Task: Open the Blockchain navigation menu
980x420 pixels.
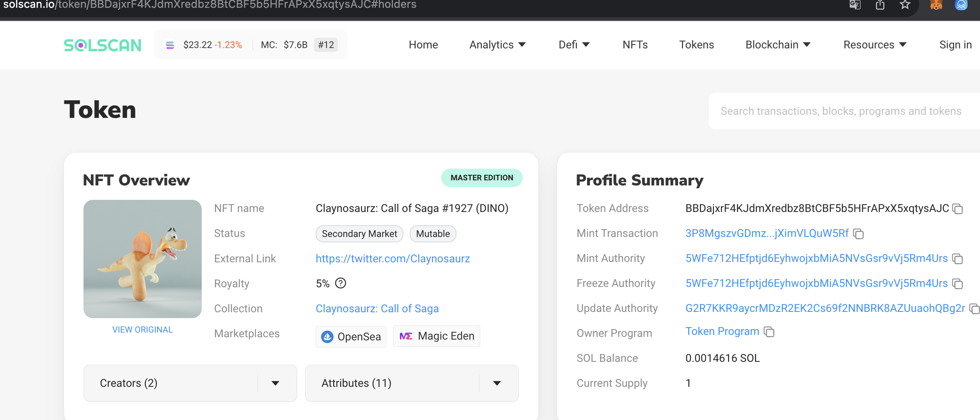Action: [778, 45]
